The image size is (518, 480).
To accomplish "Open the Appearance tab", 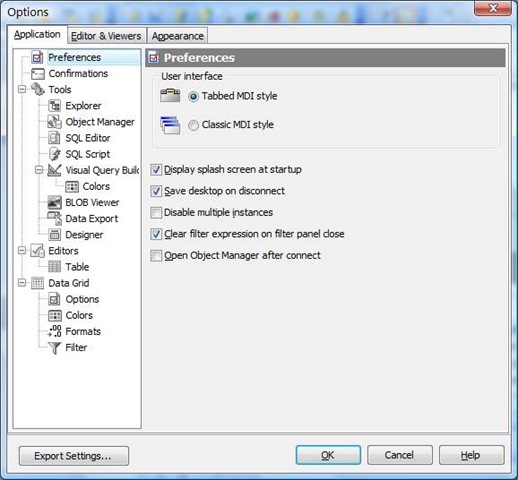I will point(178,36).
